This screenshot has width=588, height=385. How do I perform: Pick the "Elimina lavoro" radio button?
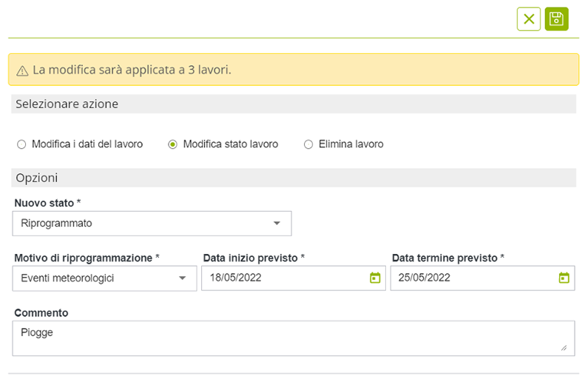coord(308,144)
